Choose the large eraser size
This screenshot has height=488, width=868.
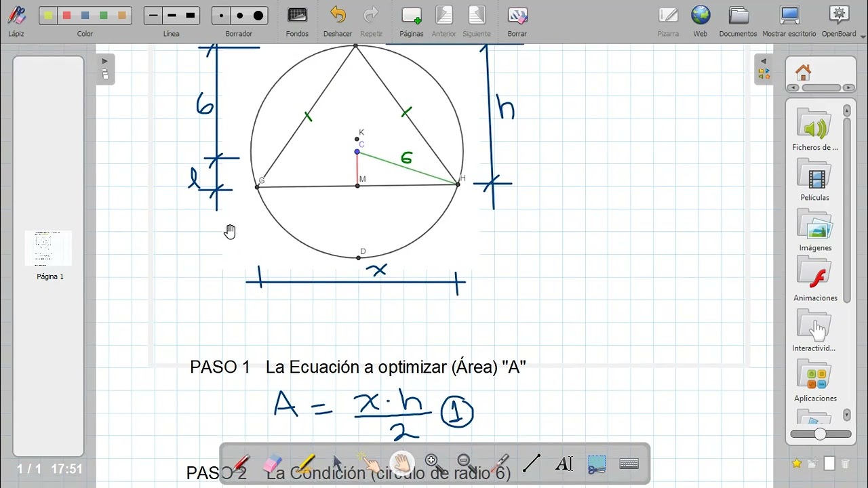coord(258,16)
